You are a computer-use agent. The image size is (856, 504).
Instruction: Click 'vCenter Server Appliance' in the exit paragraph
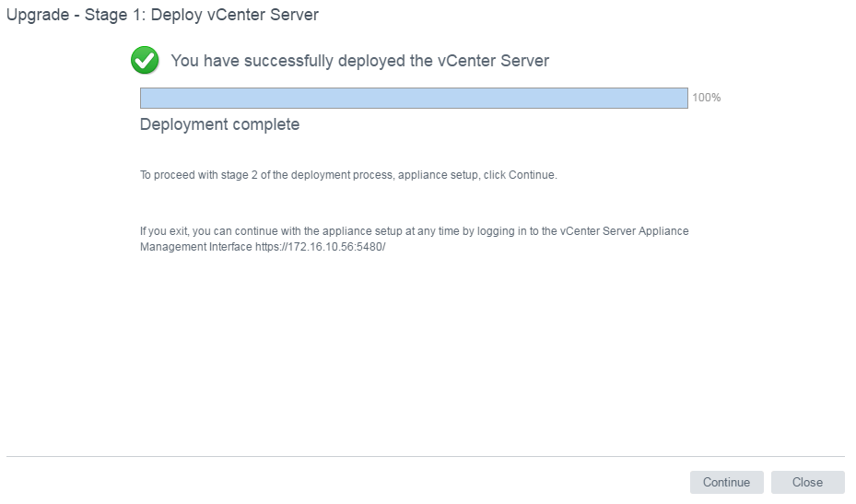tap(624, 231)
